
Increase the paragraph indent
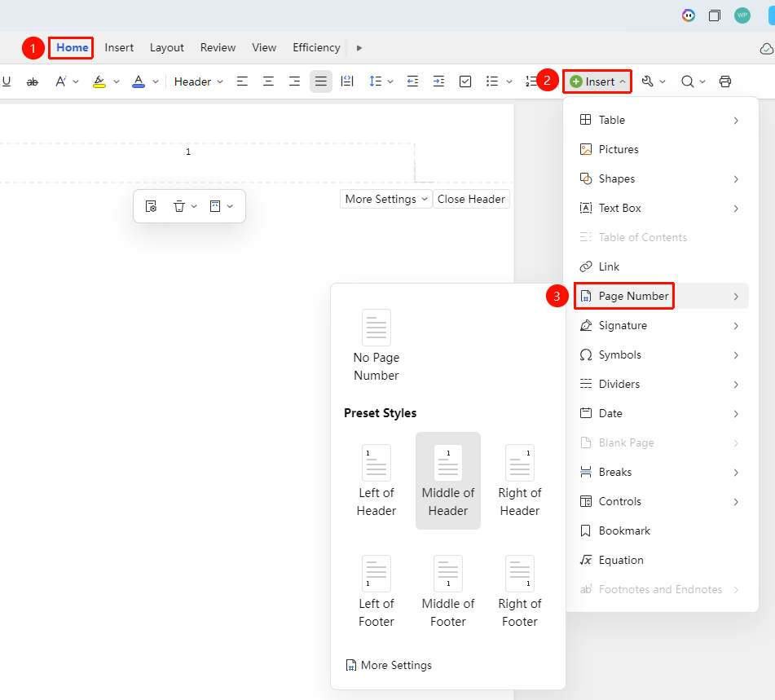(x=439, y=81)
